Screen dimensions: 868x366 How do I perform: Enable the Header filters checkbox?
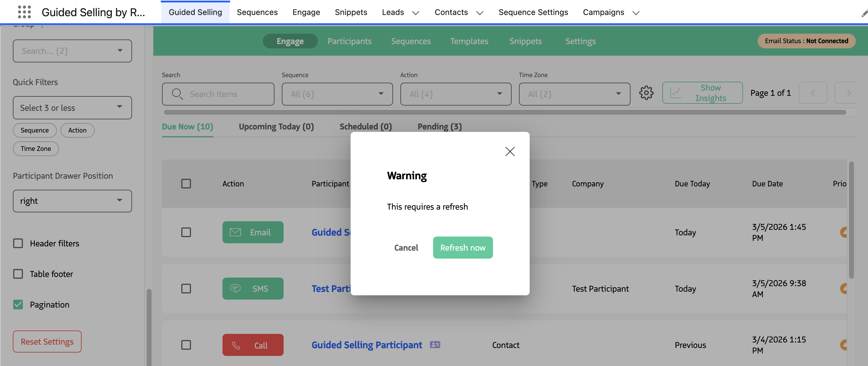(18, 243)
